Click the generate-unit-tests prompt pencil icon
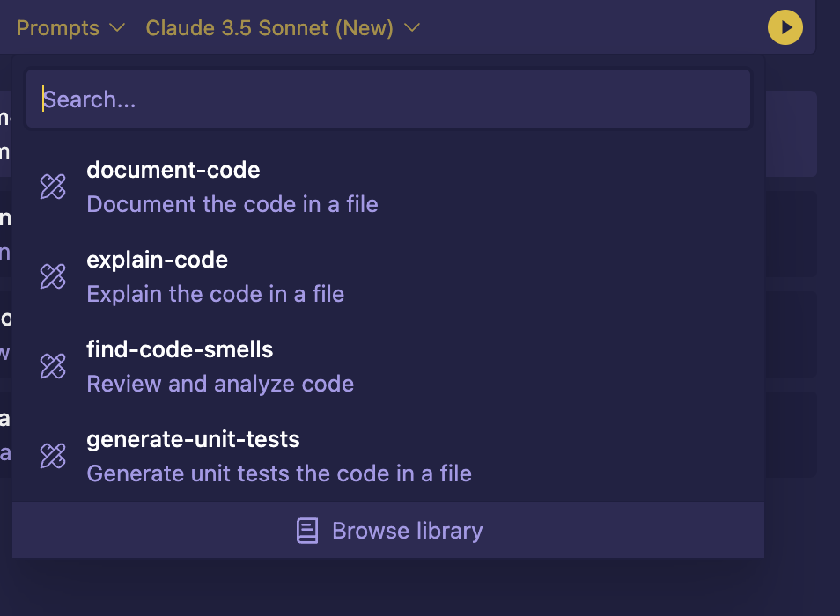 coord(53,456)
